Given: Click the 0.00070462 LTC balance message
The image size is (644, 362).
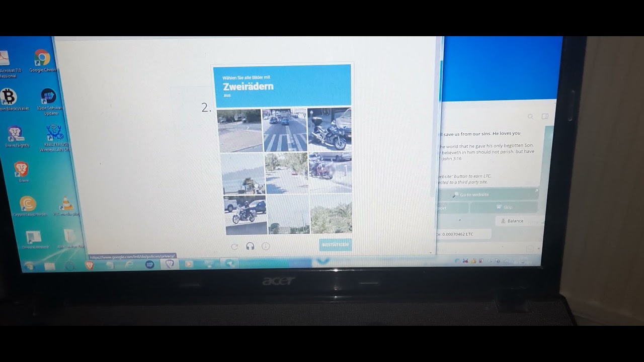Looking at the screenshot, I should pyautogui.click(x=463, y=234).
